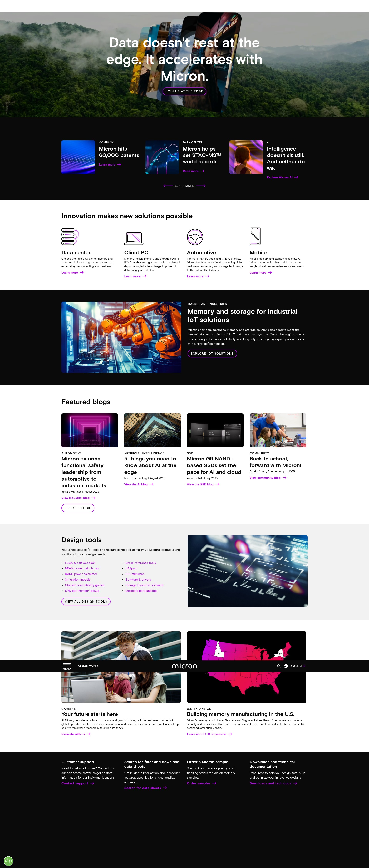The width and height of the screenshot is (369, 868).
Task: Click the Design tools circuit image
Action: (x=247, y=571)
